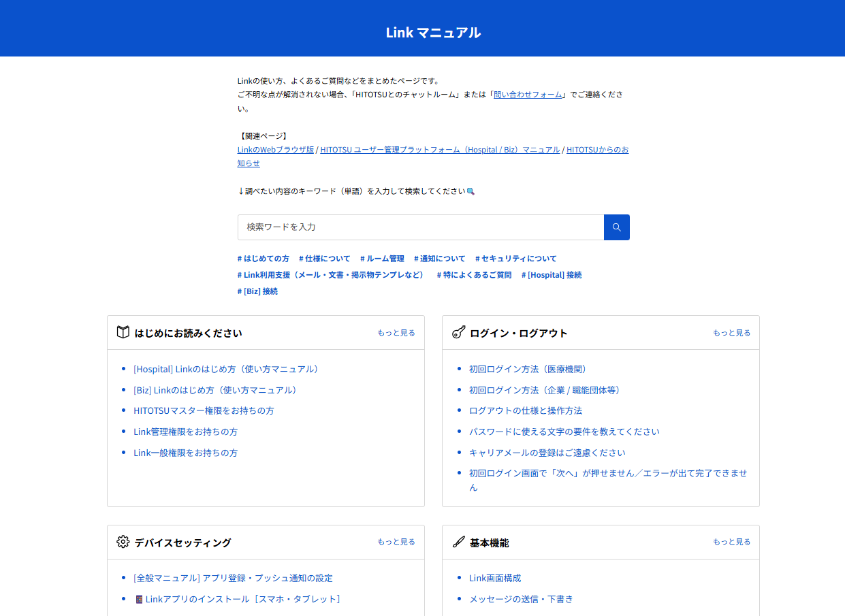
Task: Expand はじめにお読みください with もっと見る
Action: 396,332
